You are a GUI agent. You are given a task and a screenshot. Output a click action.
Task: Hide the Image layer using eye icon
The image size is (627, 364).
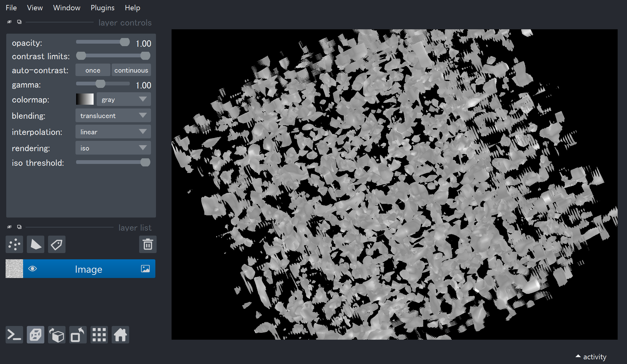point(32,269)
